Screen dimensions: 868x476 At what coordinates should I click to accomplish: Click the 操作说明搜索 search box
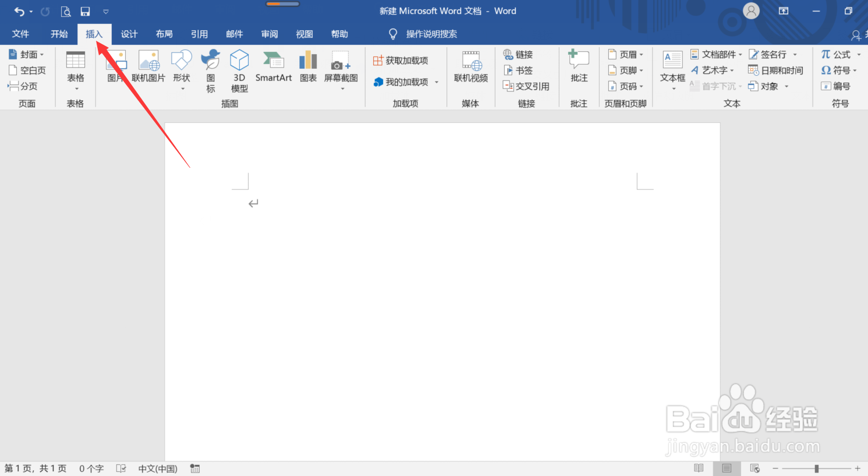click(x=431, y=34)
